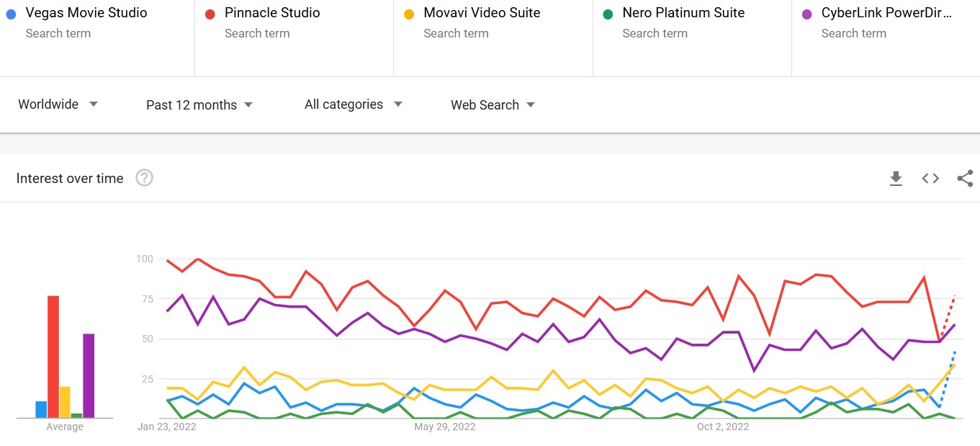The height and width of the screenshot is (446, 980).
Task: Click the red dot beside Pinnacle Studio
Action: pyautogui.click(x=210, y=14)
